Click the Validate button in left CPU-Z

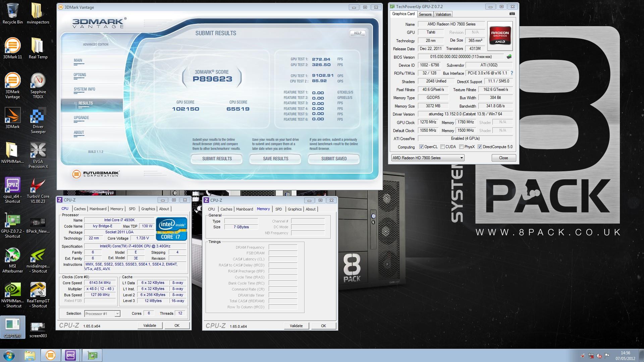click(x=150, y=325)
